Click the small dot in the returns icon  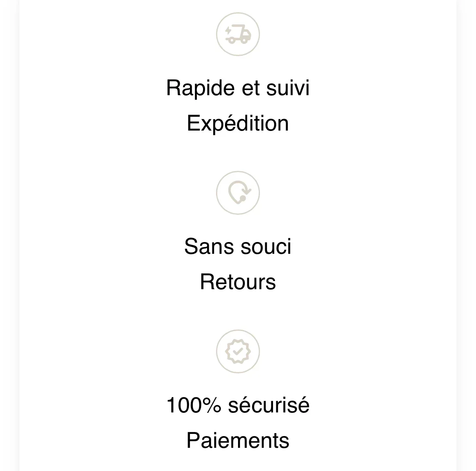click(x=242, y=198)
